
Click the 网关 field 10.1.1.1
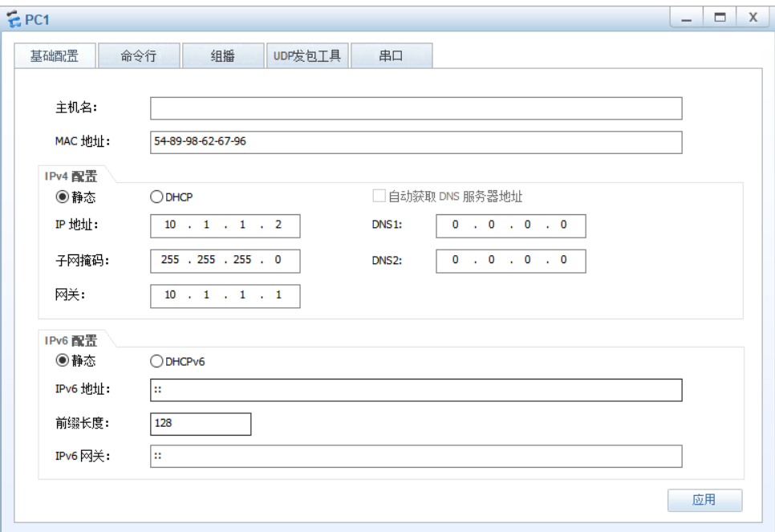[225, 295]
